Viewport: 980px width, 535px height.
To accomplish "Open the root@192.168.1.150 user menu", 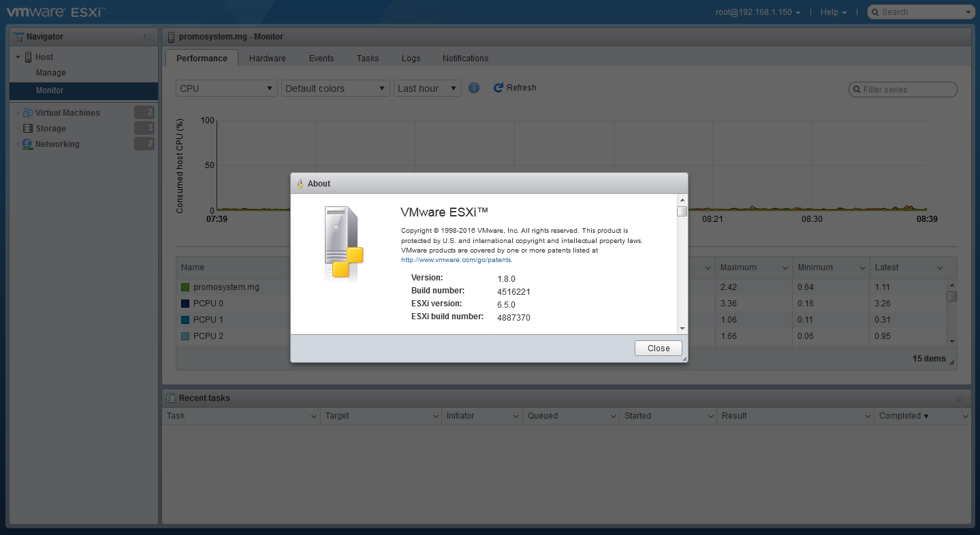I will [x=758, y=12].
